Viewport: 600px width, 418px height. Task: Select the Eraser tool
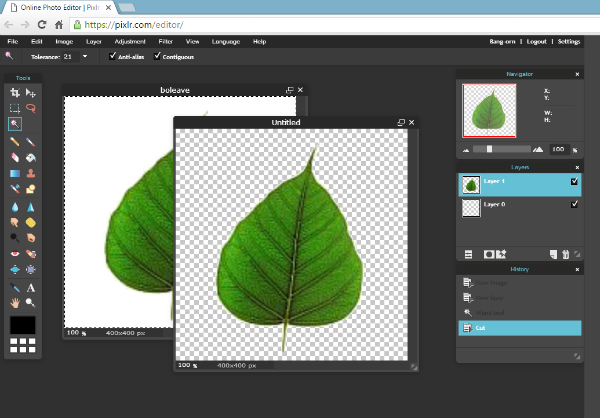pyautogui.click(x=15, y=158)
